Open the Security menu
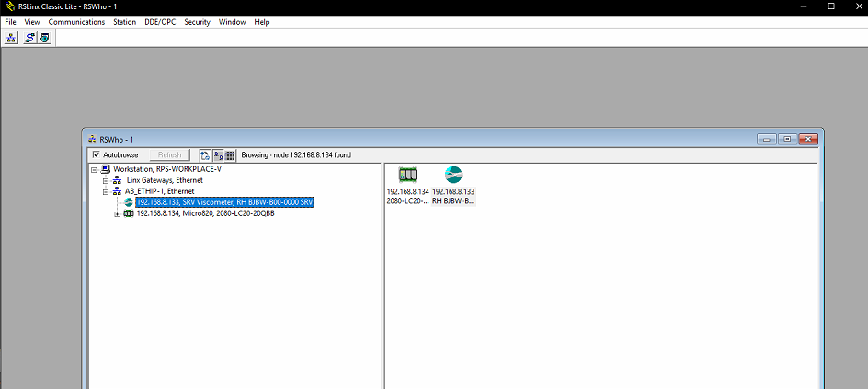This screenshot has width=868, height=389. tap(197, 22)
